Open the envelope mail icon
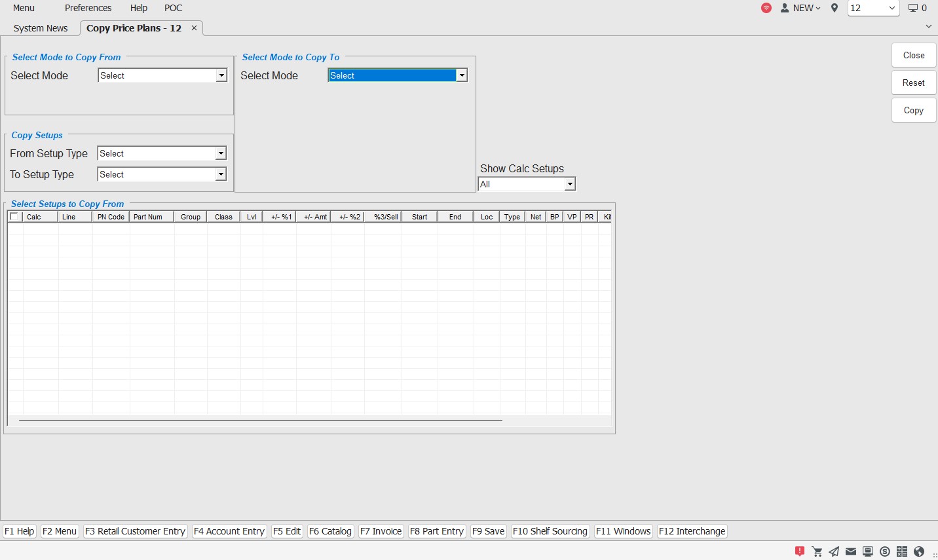 851,551
